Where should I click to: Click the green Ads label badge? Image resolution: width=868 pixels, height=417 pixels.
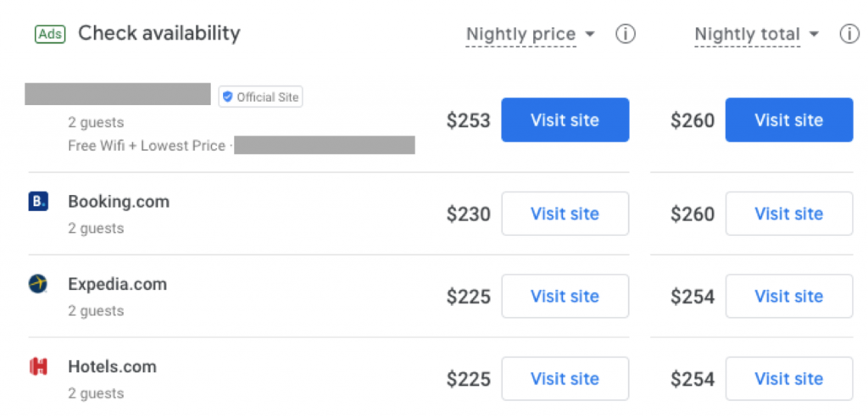click(x=50, y=35)
